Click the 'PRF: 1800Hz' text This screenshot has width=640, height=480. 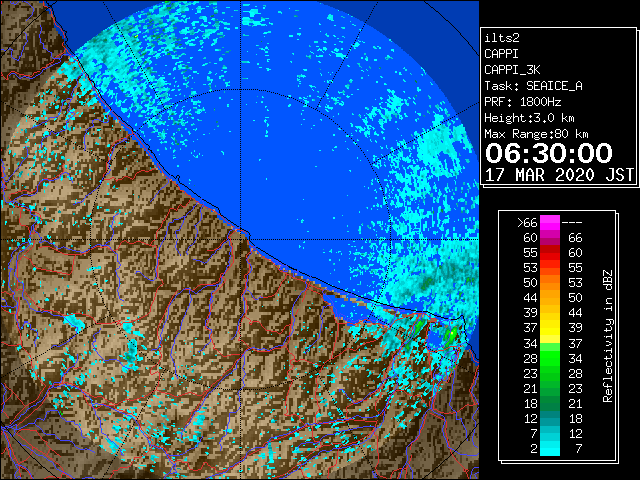(x=522, y=102)
